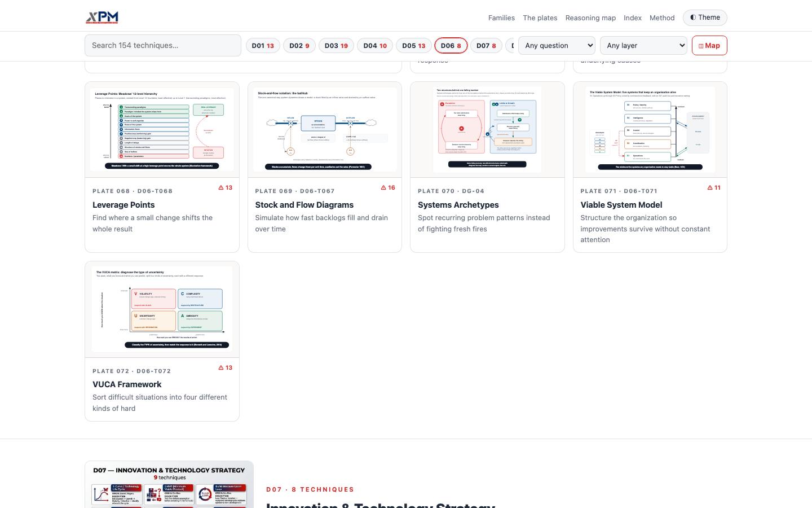Expand the Any question dropdown
This screenshot has height=508, width=812.
557,46
